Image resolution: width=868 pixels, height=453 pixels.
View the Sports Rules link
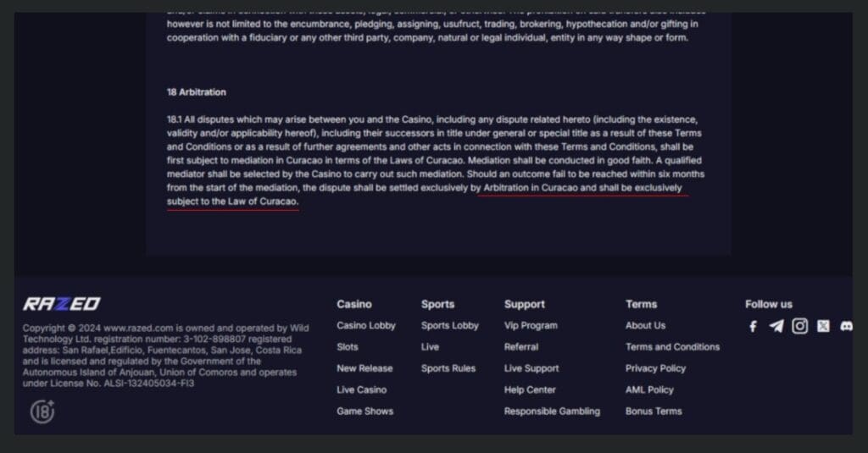click(x=448, y=368)
